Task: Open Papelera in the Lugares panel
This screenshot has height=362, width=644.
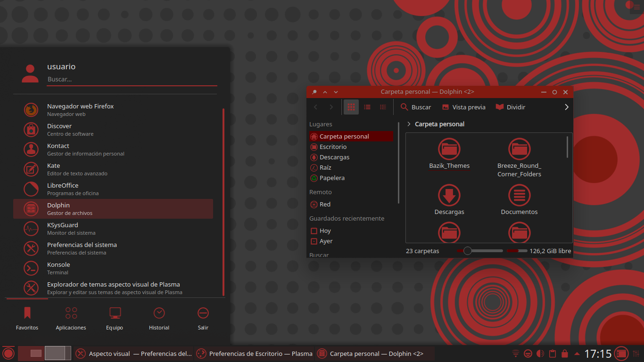Action: coord(351,178)
